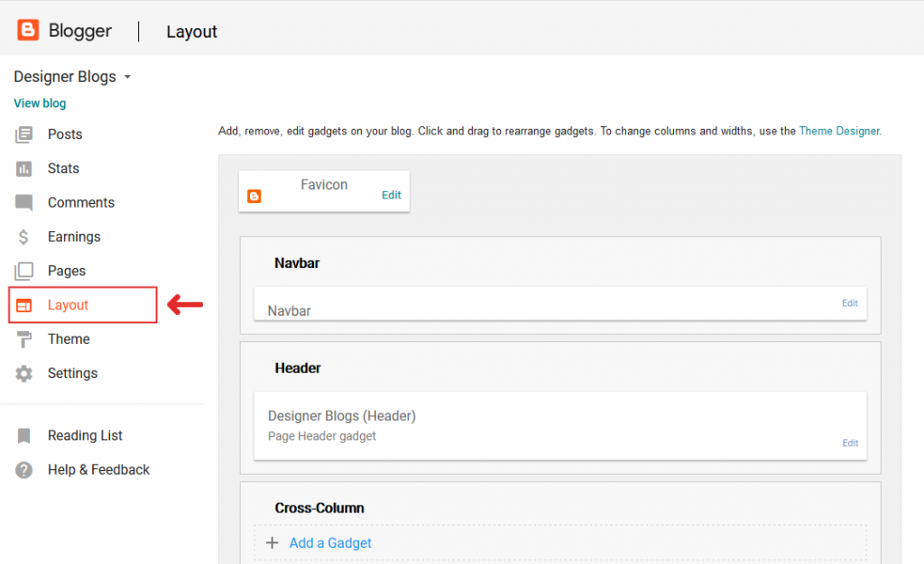Open Pages via its page icon

26,271
